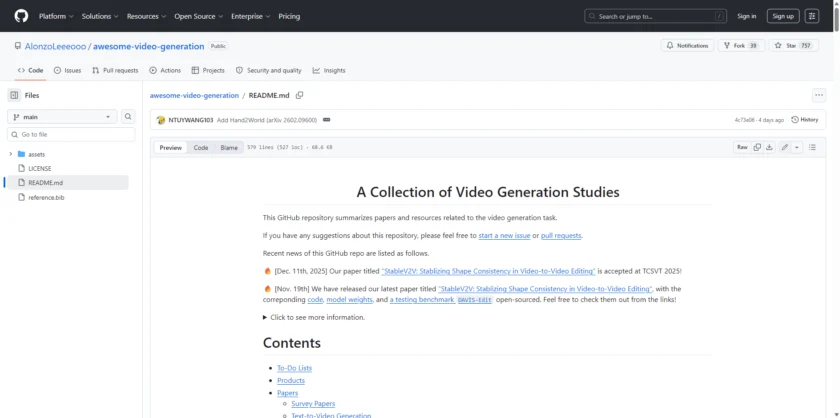Open the Issues tab
The image size is (840, 418).
point(68,70)
